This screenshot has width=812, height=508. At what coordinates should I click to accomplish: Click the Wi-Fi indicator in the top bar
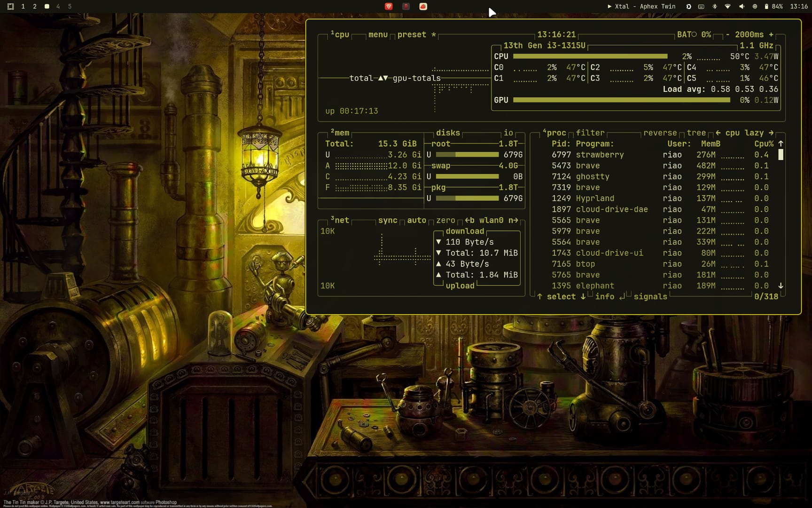(x=728, y=7)
